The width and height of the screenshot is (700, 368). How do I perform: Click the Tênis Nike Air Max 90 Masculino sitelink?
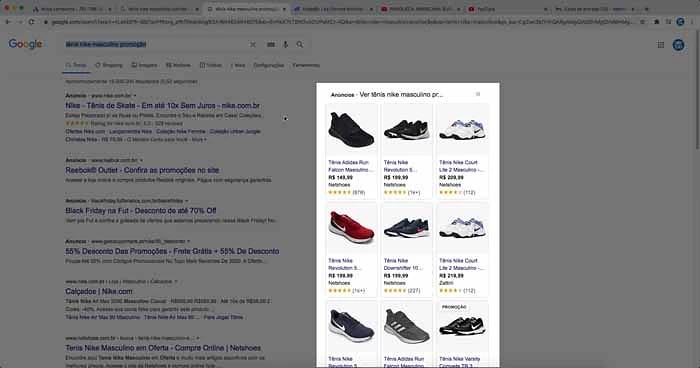(x=103, y=317)
